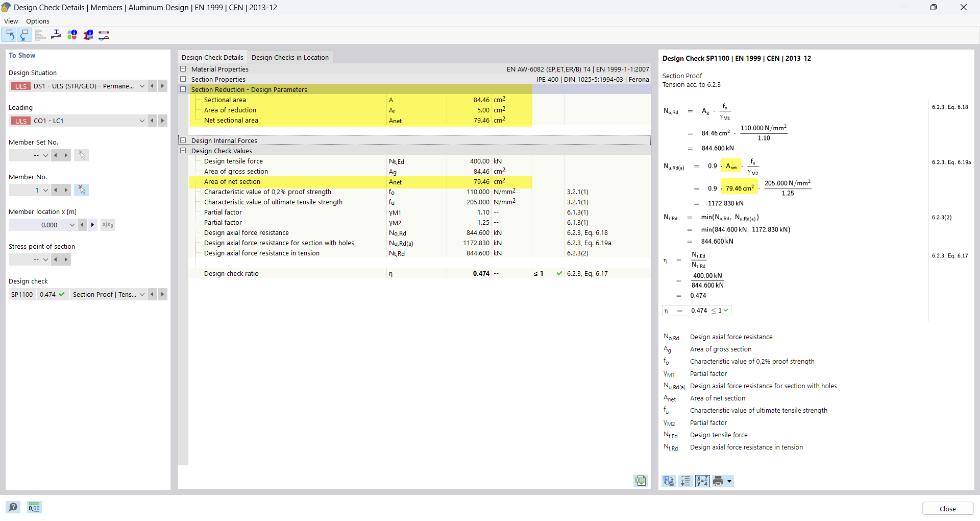Click the x/x0 relative location icon
The height and width of the screenshot is (521, 980).
[108, 225]
